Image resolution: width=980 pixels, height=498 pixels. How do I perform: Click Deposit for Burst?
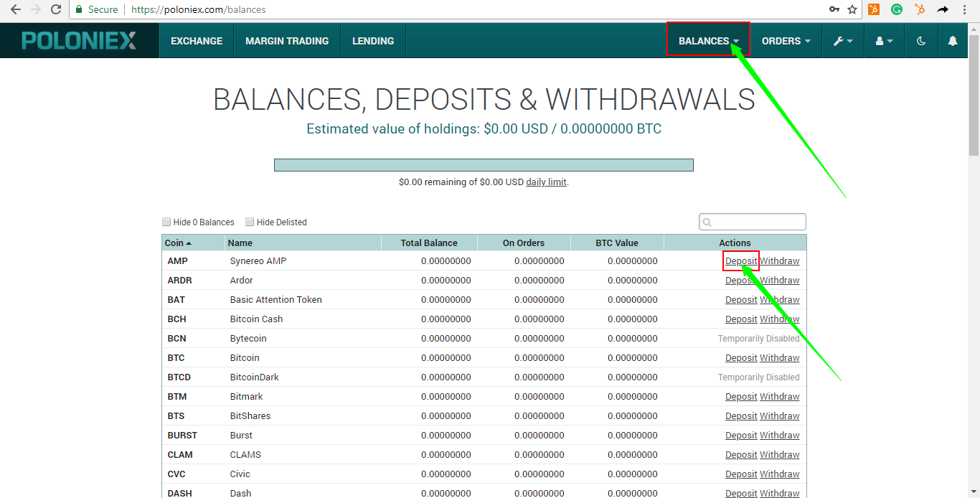point(741,436)
